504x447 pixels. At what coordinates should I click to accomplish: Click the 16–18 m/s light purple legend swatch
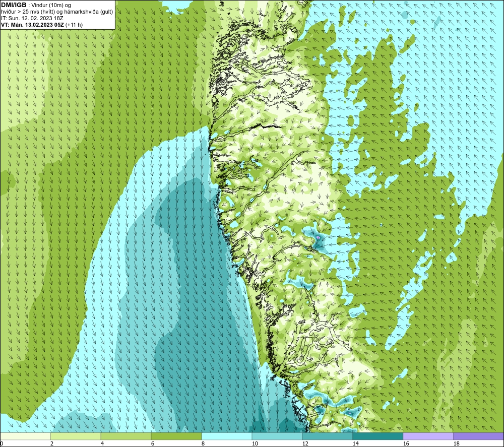(x=428, y=436)
